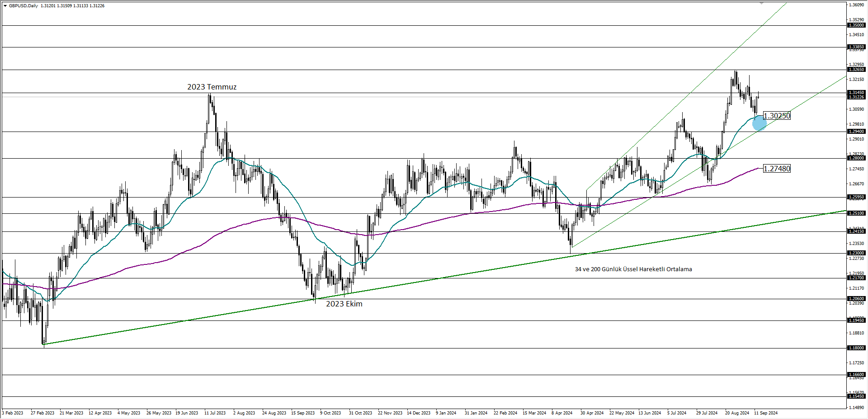This screenshot has height=419, width=868.
Task: Click the '15 Sep 2023' date on time axis
Action: [x=303, y=413]
